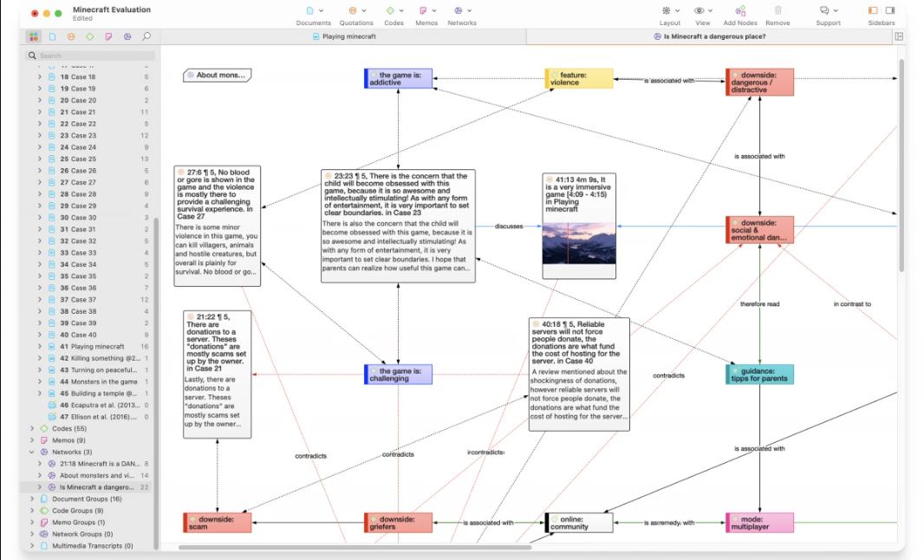Expand the Code Groups (9) node
924x560 pixels.
[32, 511]
